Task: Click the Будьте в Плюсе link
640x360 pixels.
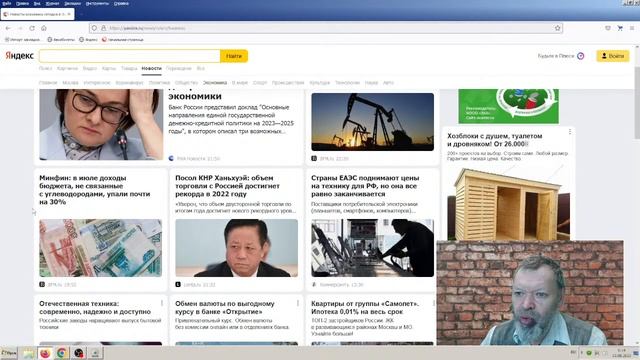Action: [x=556, y=56]
